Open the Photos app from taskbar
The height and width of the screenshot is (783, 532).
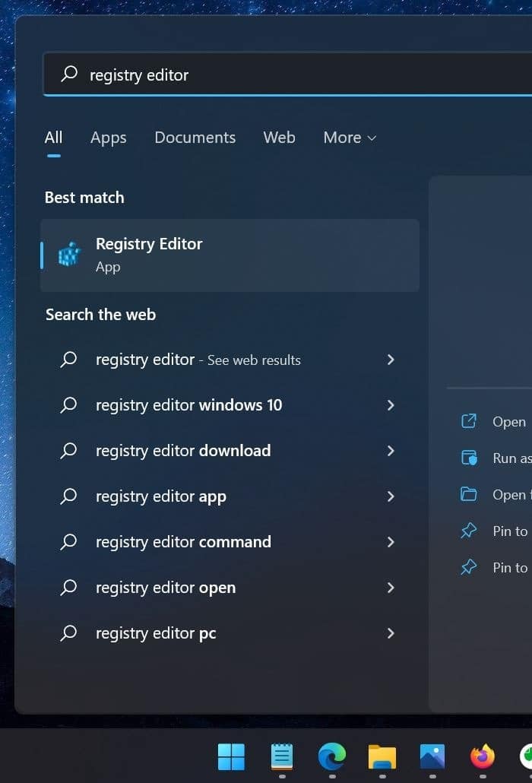click(x=432, y=756)
